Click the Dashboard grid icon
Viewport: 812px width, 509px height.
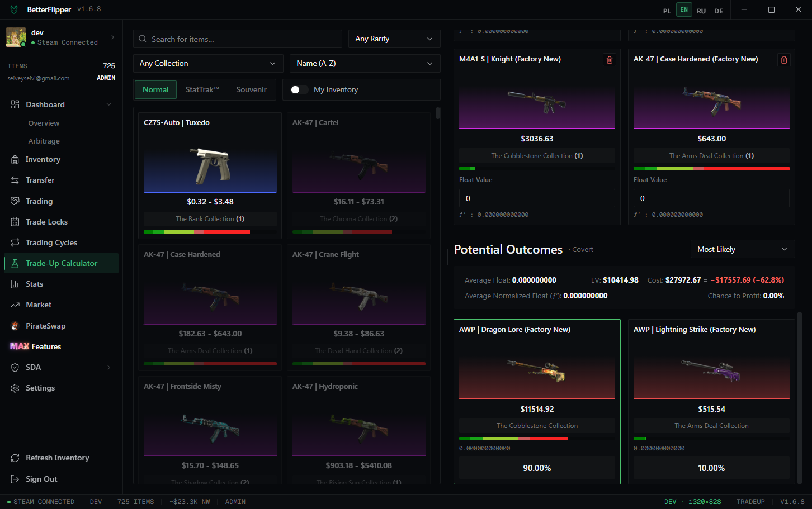(15, 104)
